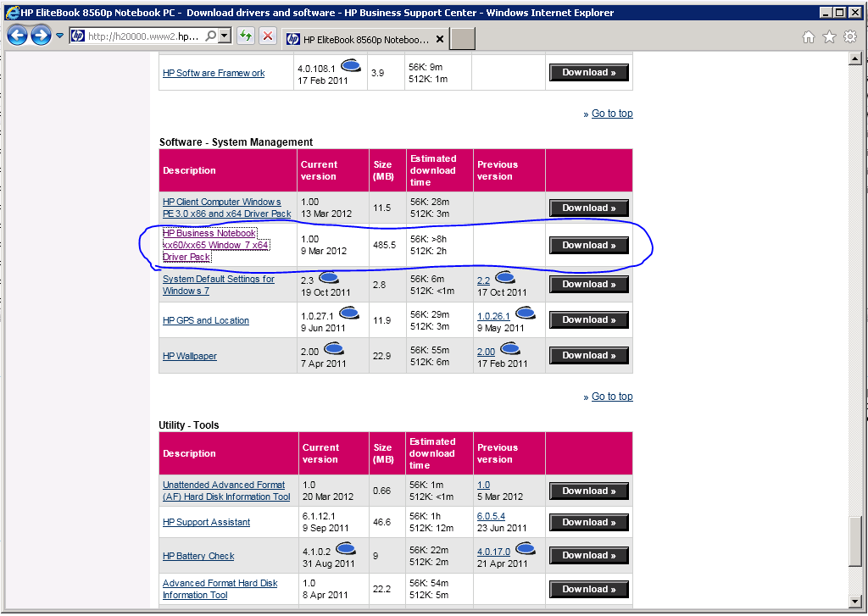The width and height of the screenshot is (868, 616).
Task: Open previous version 4.0.17.0 link
Action: tap(494, 552)
